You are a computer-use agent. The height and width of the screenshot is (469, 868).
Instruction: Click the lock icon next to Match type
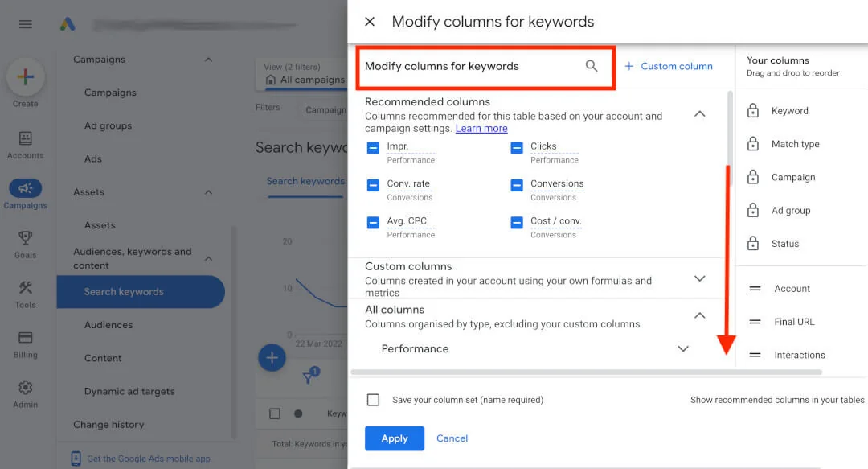753,143
